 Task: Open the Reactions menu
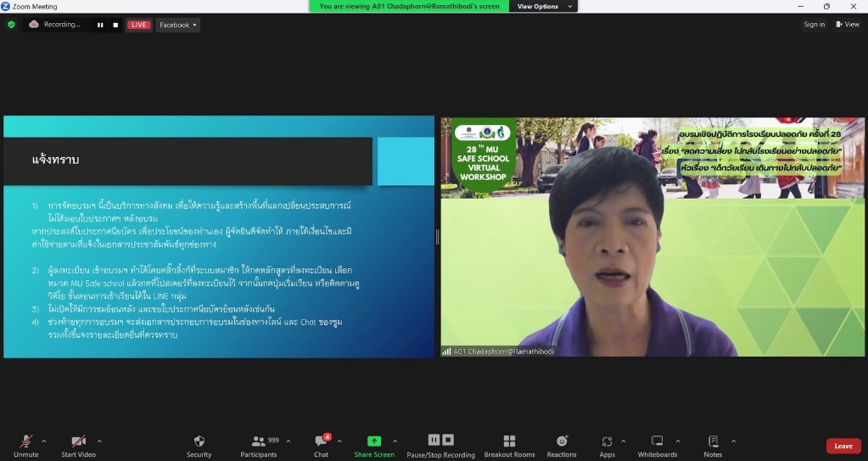[562, 446]
